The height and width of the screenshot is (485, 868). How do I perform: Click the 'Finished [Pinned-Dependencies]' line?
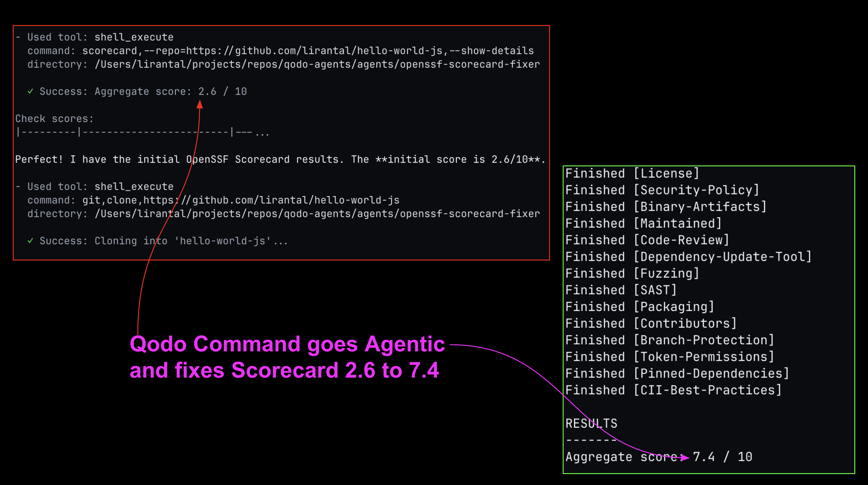[677, 373]
